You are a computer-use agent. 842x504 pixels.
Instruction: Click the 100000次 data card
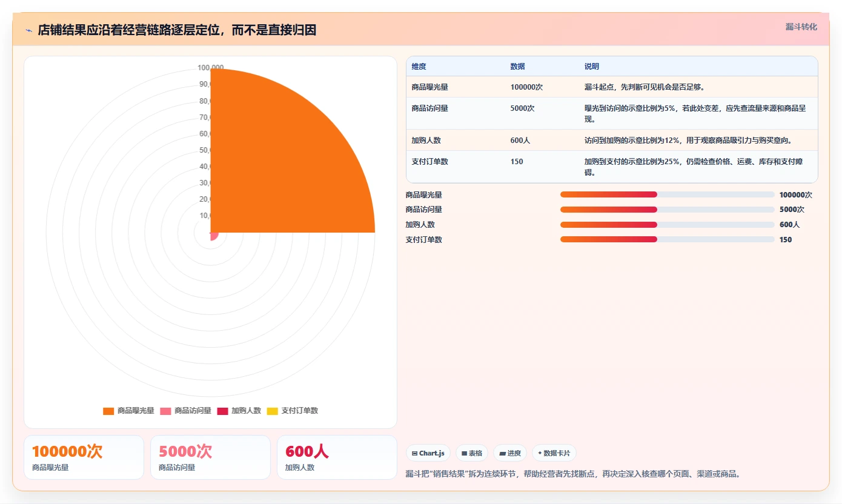pos(84,457)
